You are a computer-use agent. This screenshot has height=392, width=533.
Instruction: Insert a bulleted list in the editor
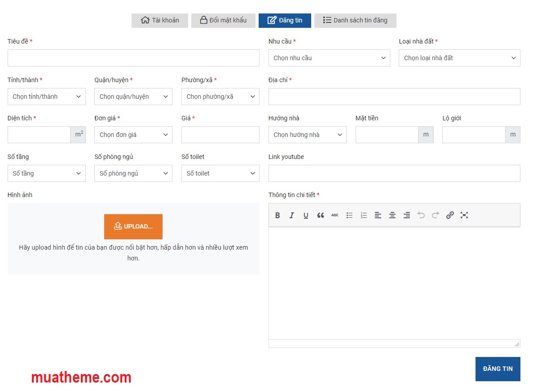click(x=349, y=216)
